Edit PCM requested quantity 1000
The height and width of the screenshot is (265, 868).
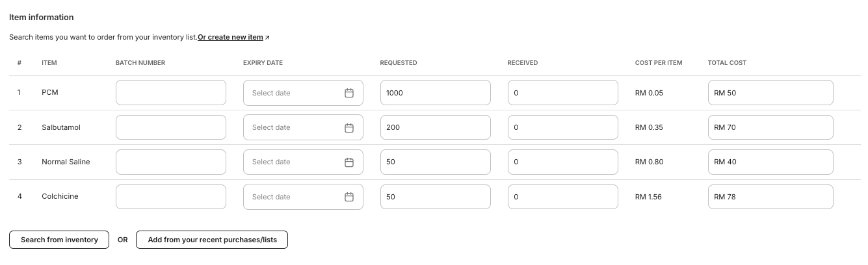coord(436,93)
